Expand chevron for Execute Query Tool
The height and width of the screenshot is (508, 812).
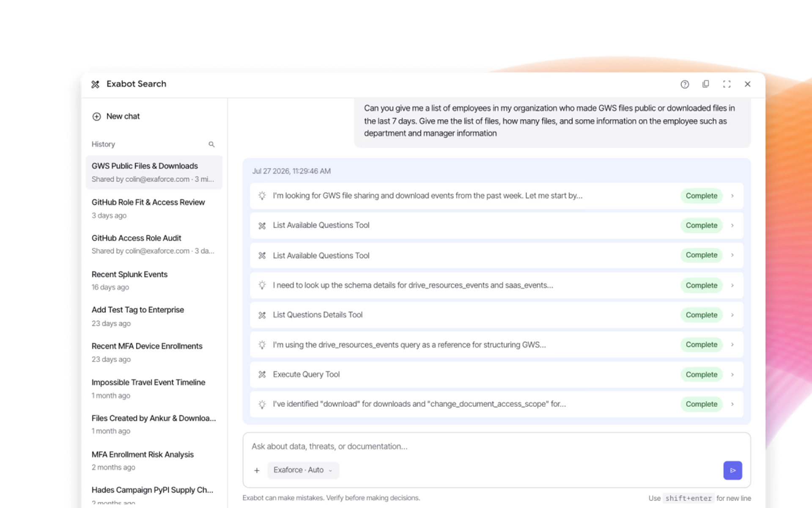point(732,374)
